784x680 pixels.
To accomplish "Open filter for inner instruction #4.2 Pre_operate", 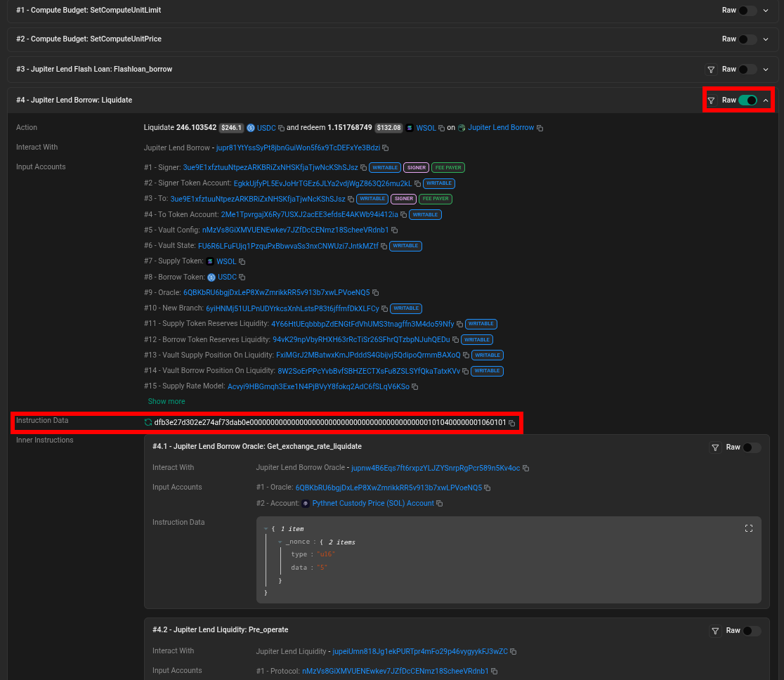I will pyautogui.click(x=715, y=631).
